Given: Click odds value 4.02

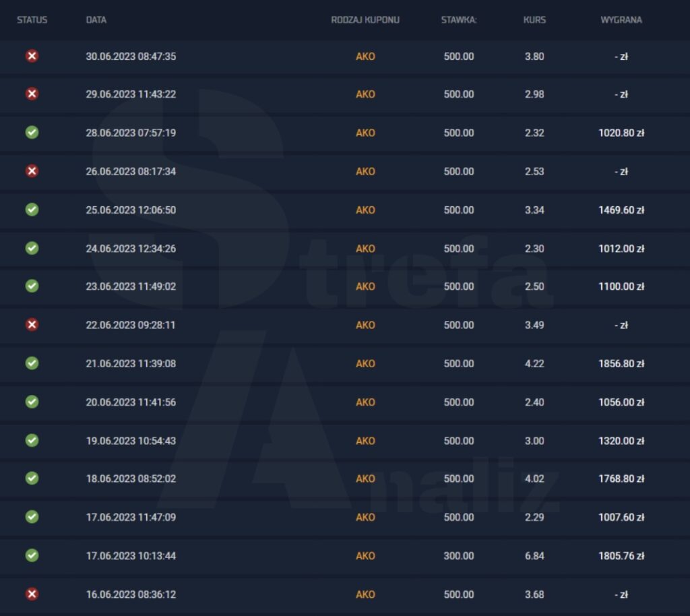Looking at the screenshot, I should [534, 479].
